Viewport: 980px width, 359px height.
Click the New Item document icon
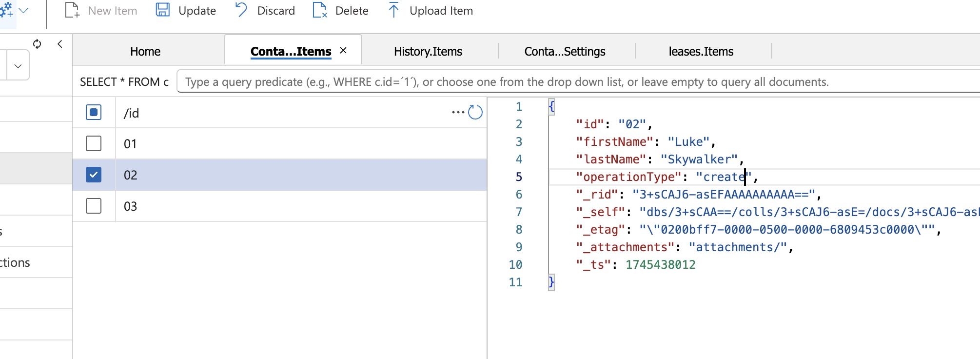pos(72,10)
